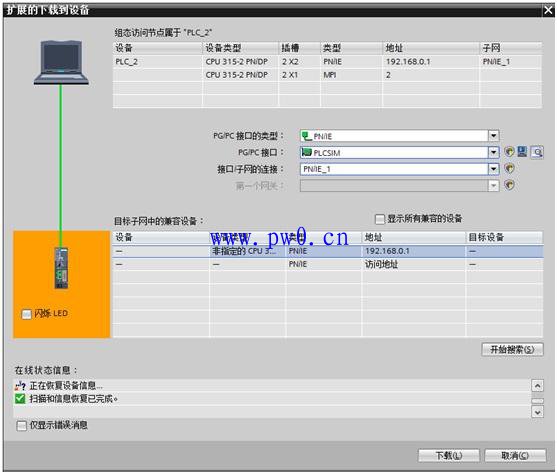Click the magnifier search icon by PLCSIM

click(x=537, y=152)
